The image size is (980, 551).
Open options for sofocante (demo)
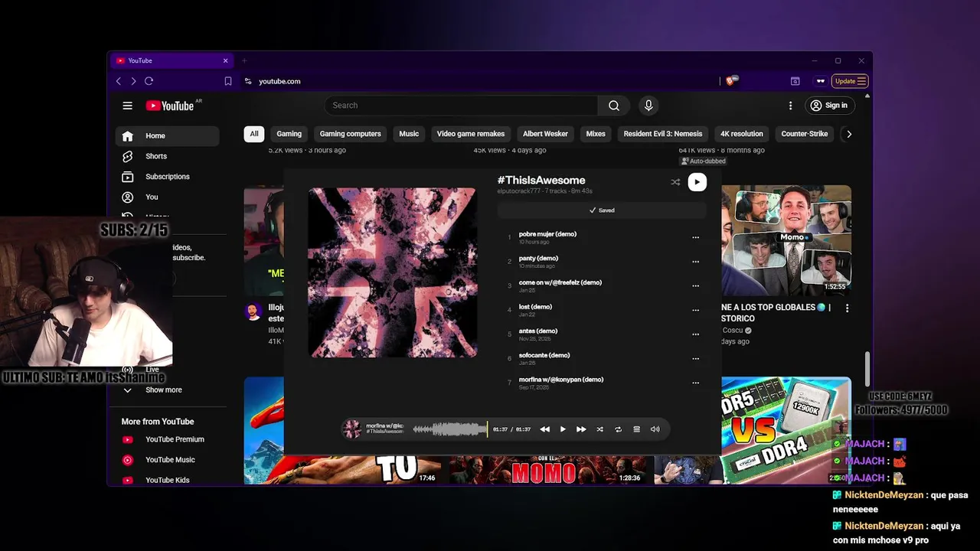pyautogui.click(x=695, y=358)
